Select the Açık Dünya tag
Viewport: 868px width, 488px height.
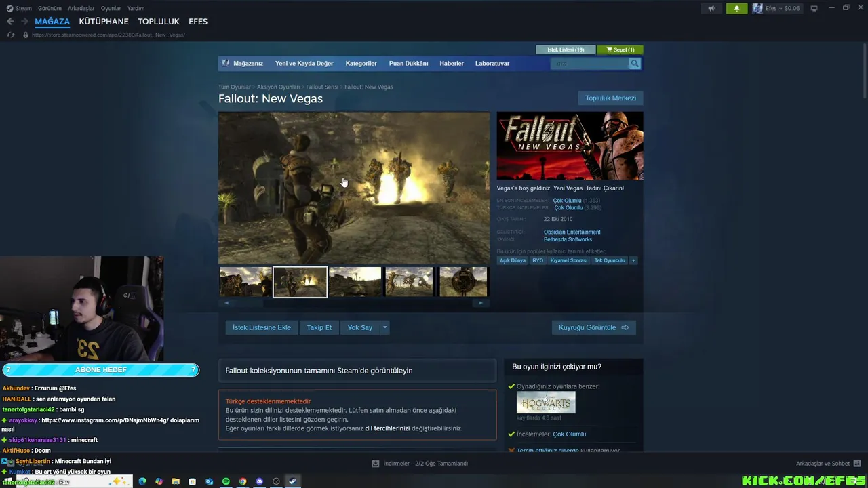coord(513,260)
